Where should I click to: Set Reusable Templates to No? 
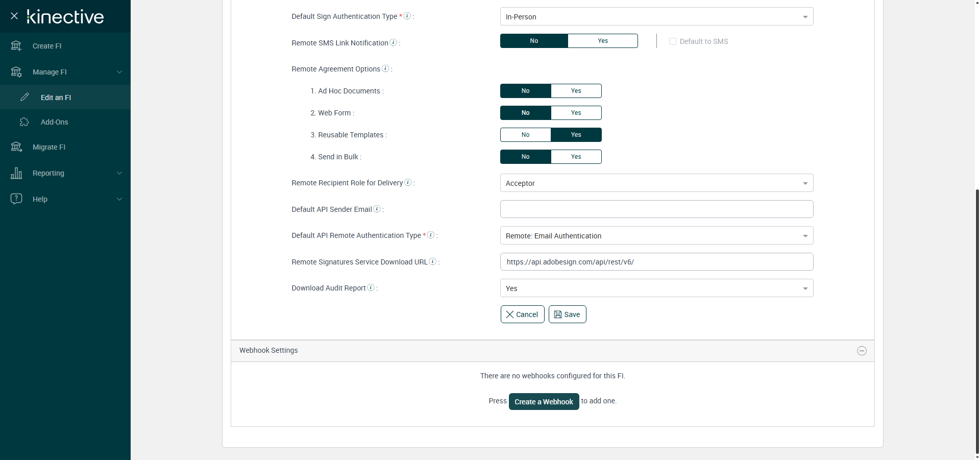point(526,135)
